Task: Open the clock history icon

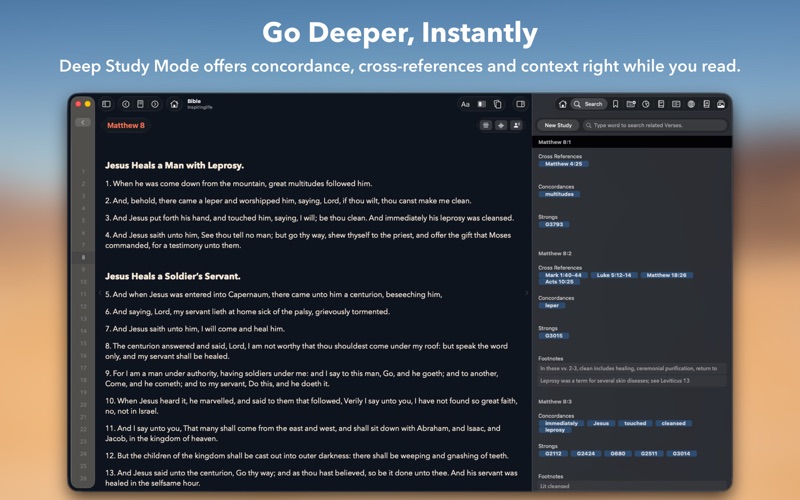Action: pos(646,104)
